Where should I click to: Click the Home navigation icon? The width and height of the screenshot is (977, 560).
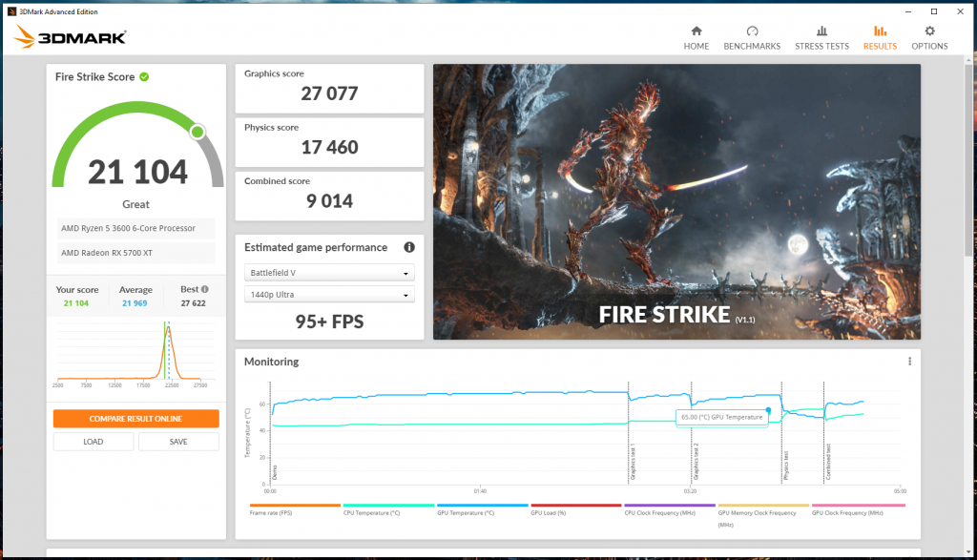pos(696,33)
